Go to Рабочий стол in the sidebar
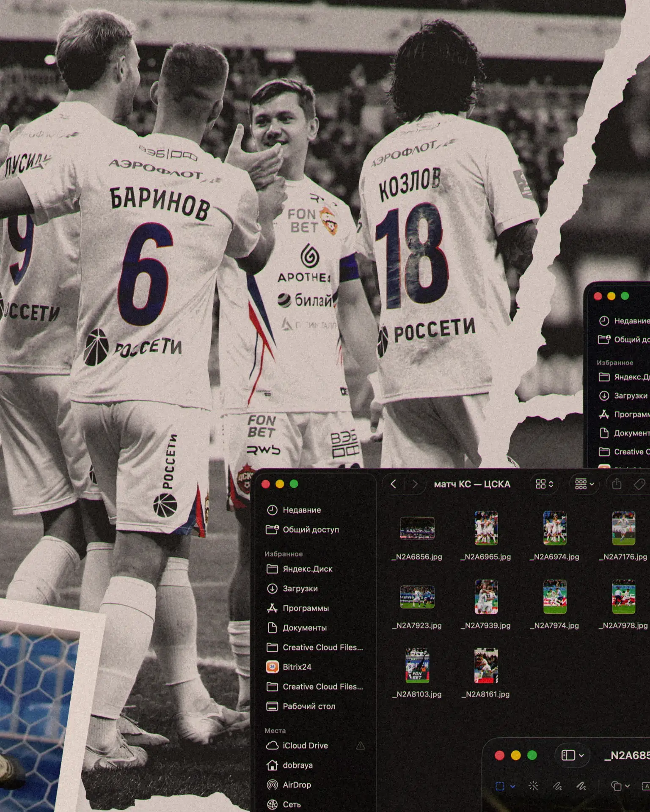Viewport: 650px width, 812px height. [308, 706]
